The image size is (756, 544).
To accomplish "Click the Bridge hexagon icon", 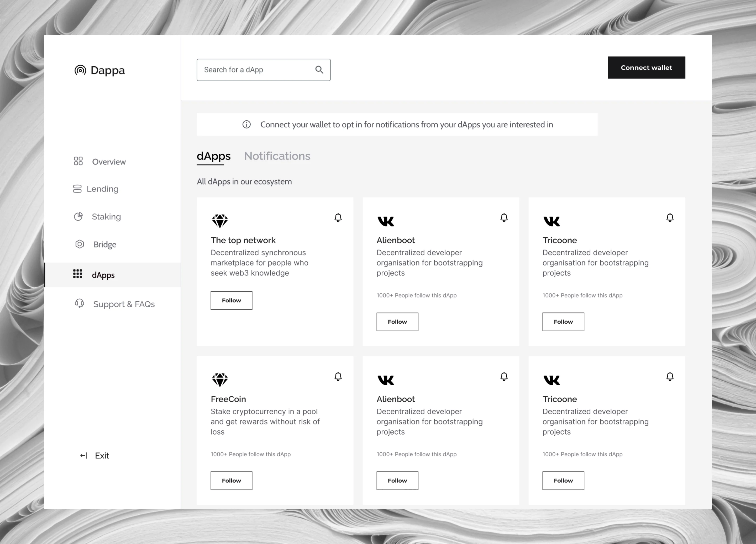I will pos(80,244).
